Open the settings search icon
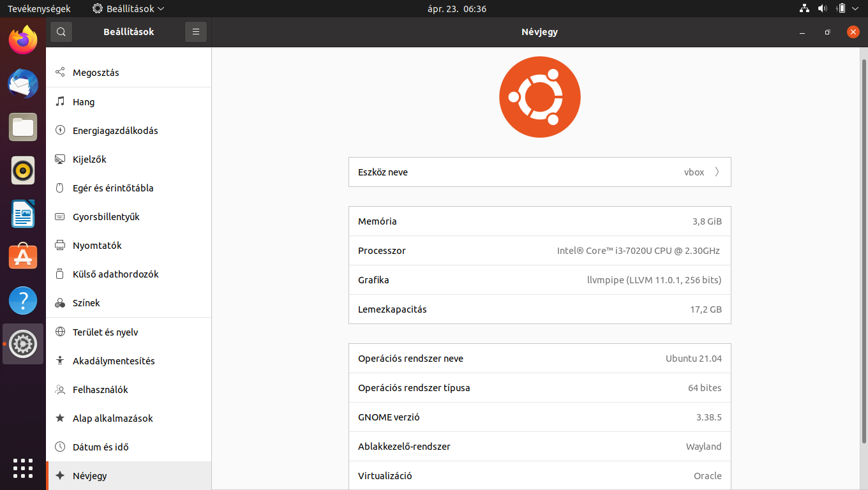 point(61,32)
